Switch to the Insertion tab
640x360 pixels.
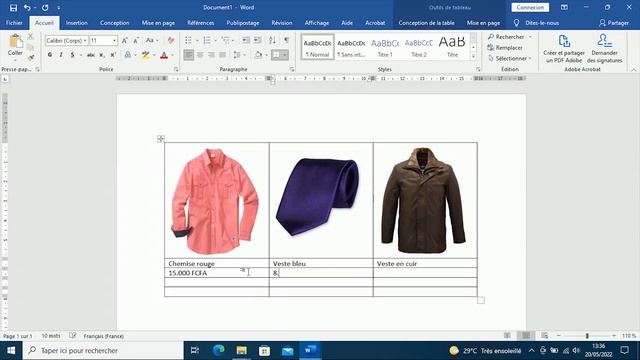(77, 23)
